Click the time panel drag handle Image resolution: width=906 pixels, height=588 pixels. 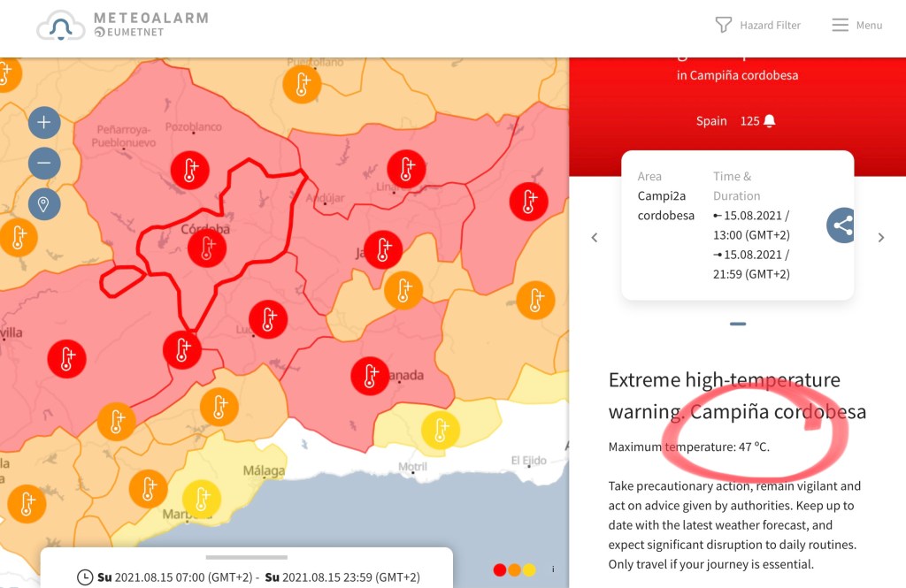(x=247, y=557)
